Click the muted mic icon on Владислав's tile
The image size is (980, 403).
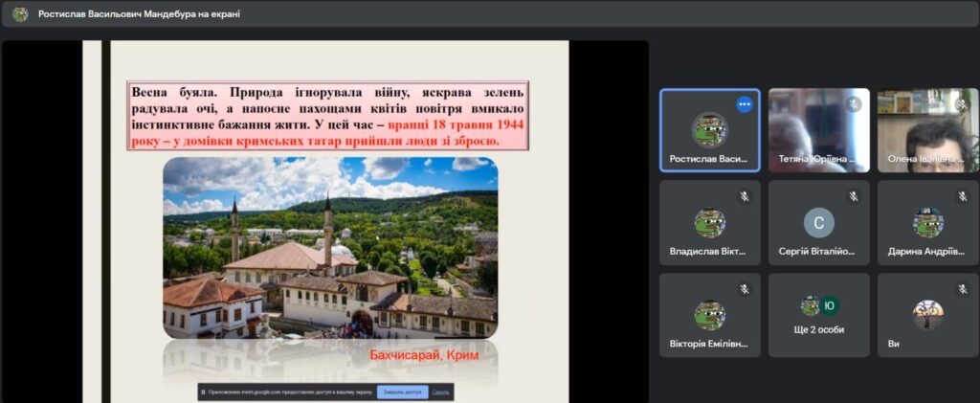pos(745,196)
